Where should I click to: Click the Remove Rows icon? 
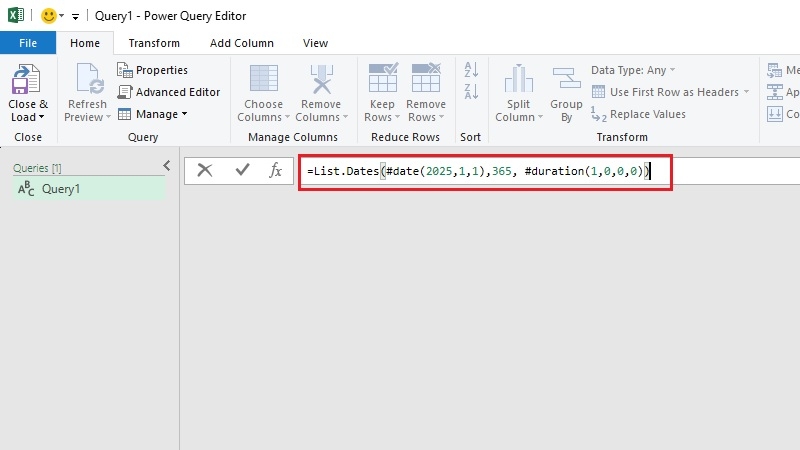click(426, 78)
